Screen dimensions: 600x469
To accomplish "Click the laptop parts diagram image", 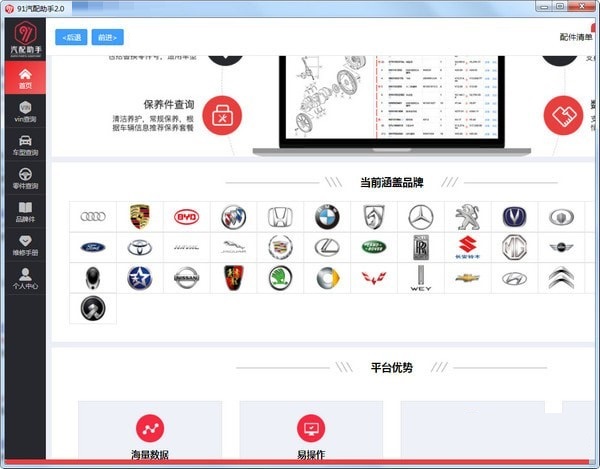I will [x=392, y=106].
